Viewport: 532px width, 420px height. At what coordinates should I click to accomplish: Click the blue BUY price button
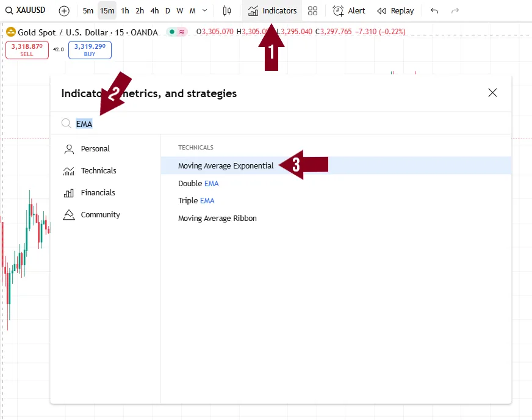pyautogui.click(x=90, y=50)
